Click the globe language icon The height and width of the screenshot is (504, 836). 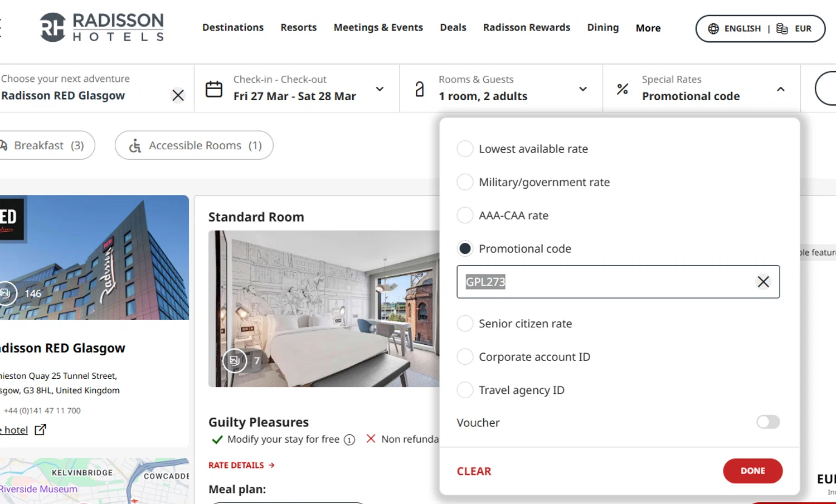click(713, 28)
